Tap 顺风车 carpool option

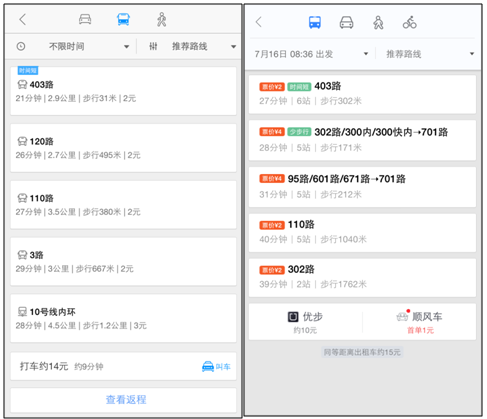pyautogui.click(x=420, y=322)
